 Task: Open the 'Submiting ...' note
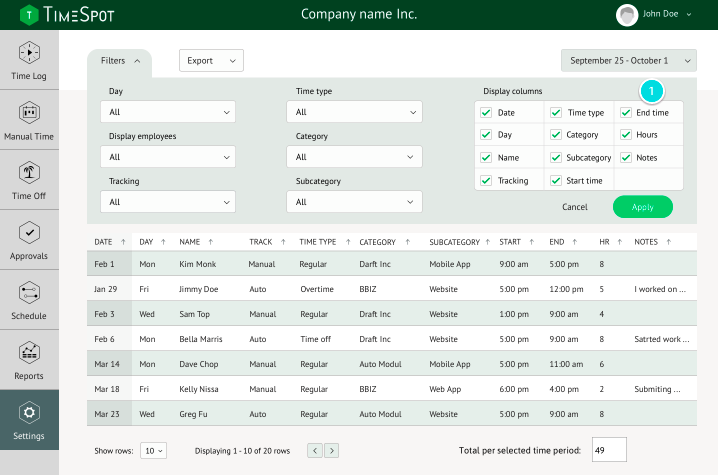tap(657, 389)
